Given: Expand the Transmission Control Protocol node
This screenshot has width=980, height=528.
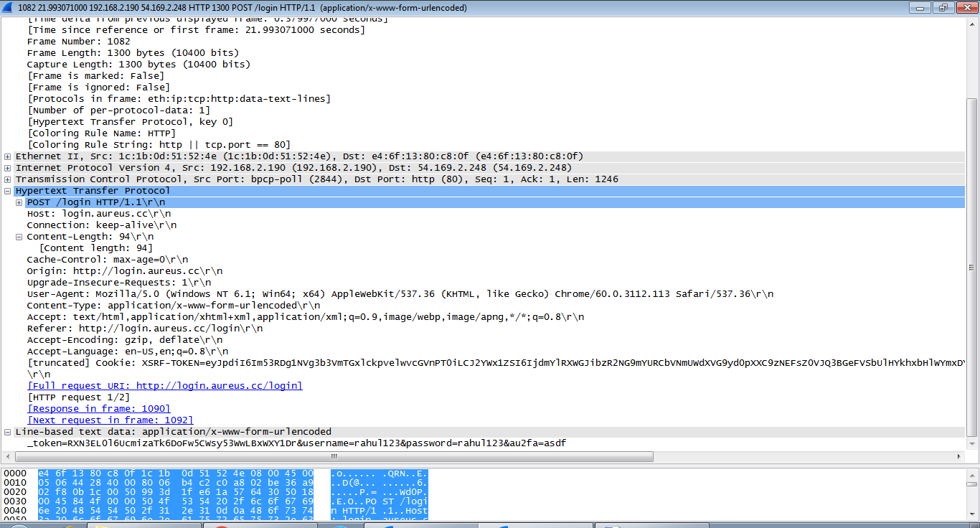Looking at the screenshot, I should click(8, 179).
